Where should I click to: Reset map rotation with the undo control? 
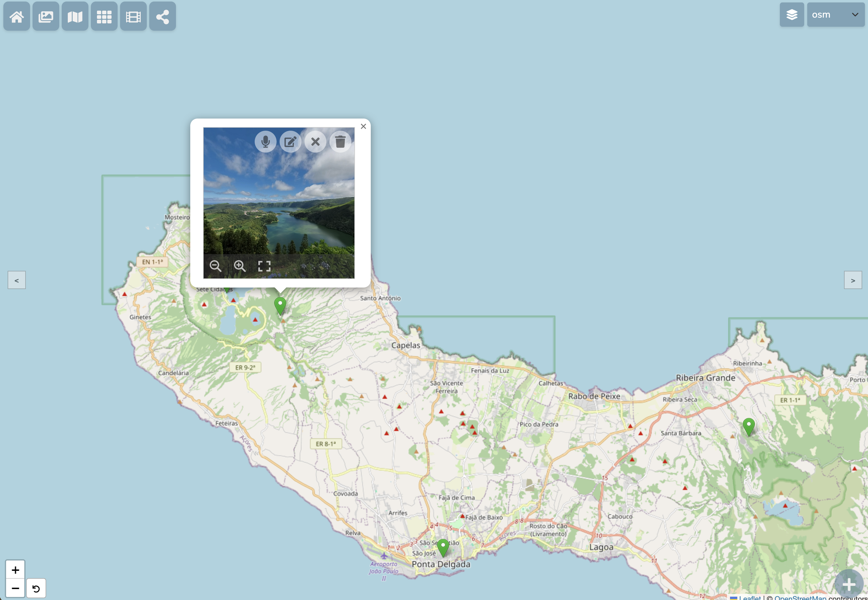pos(36,588)
